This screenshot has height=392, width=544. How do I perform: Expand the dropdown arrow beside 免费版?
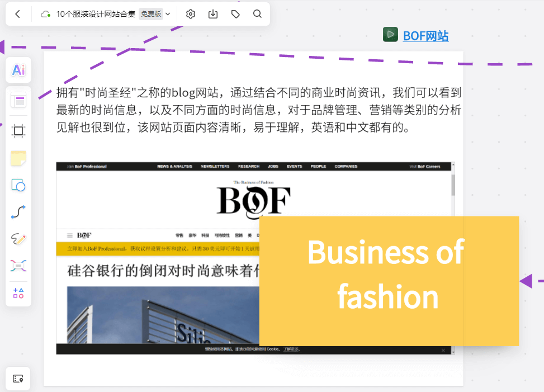tap(168, 14)
